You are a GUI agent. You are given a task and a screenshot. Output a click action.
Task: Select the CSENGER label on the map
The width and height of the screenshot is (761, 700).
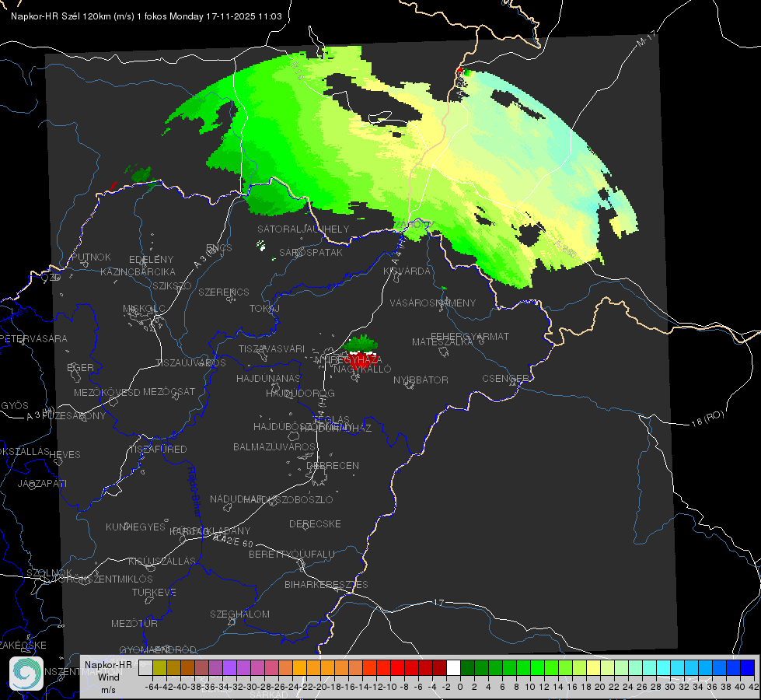[506, 379]
